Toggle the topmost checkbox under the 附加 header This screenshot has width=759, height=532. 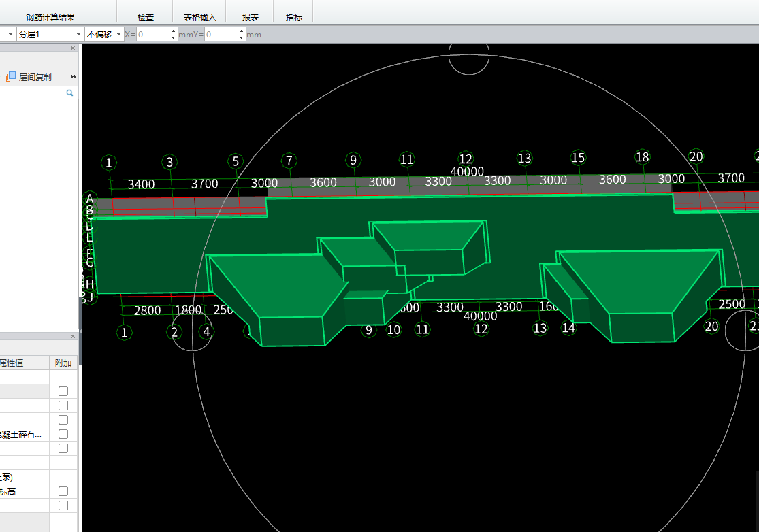[x=63, y=390]
